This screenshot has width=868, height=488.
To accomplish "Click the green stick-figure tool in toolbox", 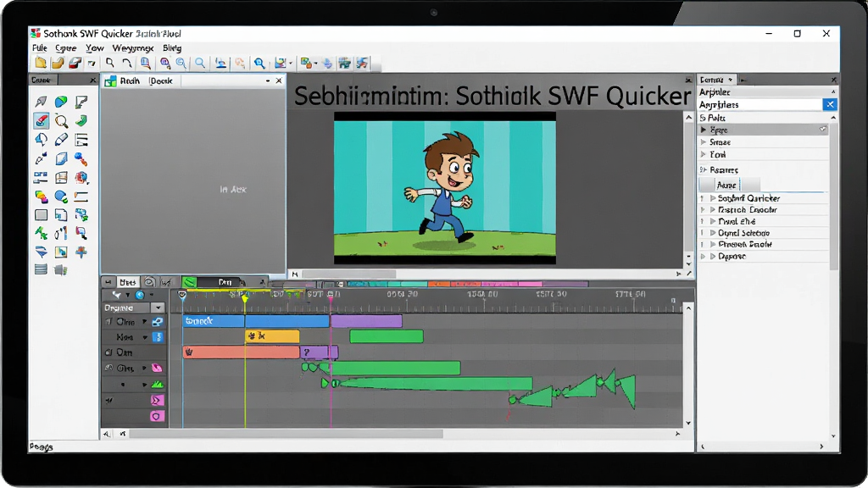I will tap(41, 234).
